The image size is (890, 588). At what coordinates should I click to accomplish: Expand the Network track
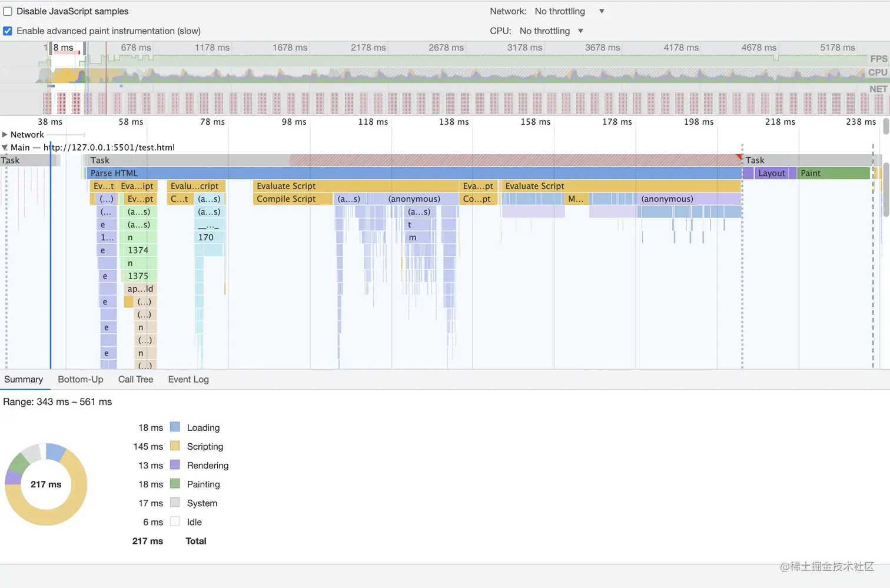pyautogui.click(x=5, y=134)
